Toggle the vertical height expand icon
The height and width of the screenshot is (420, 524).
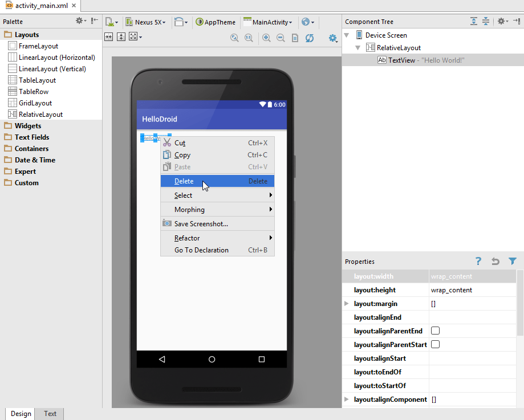pyautogui.click(x=121, y=36)
